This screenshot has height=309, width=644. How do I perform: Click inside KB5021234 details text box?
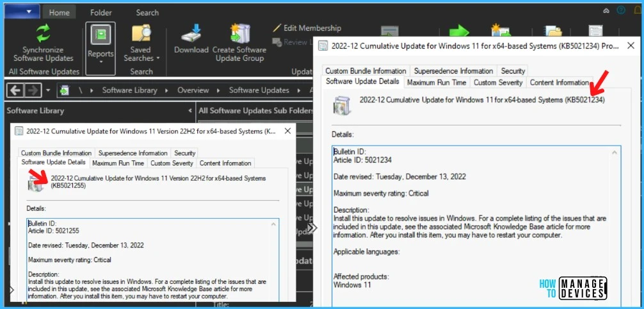(476, 227)
